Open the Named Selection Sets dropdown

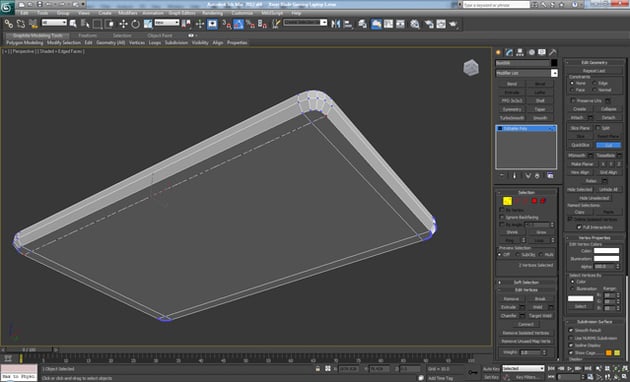(x=305, y=22)
